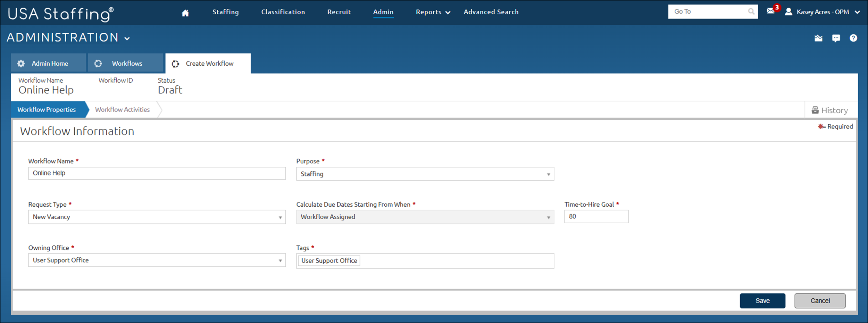The height and width of the screenshot is (323, 868).
Task: Click the user profile icon for Kasey Acres
Action: pos(788,12)
